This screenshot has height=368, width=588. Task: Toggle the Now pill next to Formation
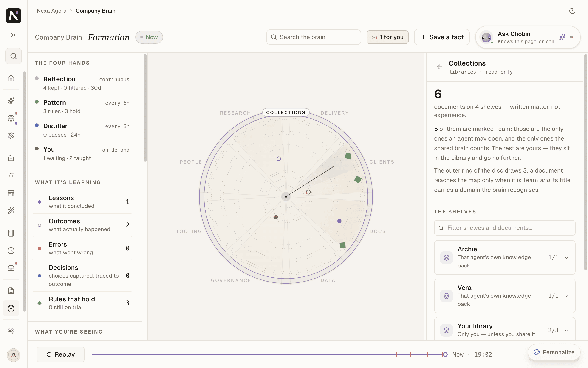pos(149,37)
